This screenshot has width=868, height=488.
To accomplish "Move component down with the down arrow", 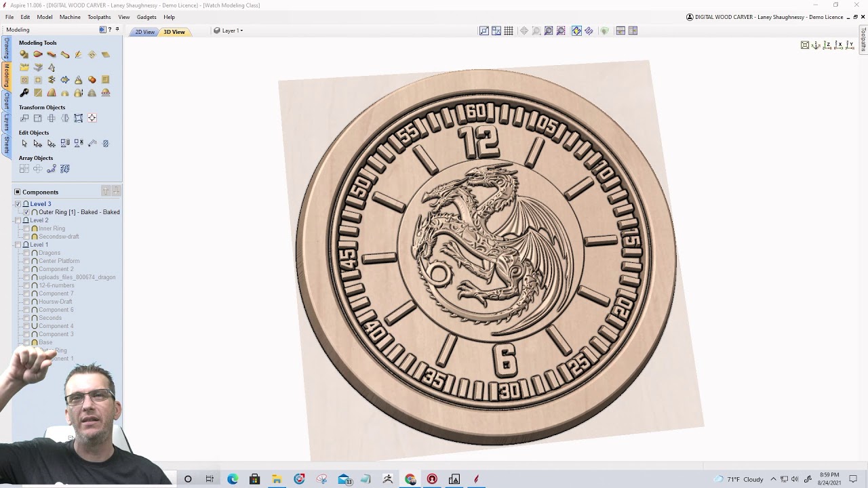I will [x=116, y=192].
